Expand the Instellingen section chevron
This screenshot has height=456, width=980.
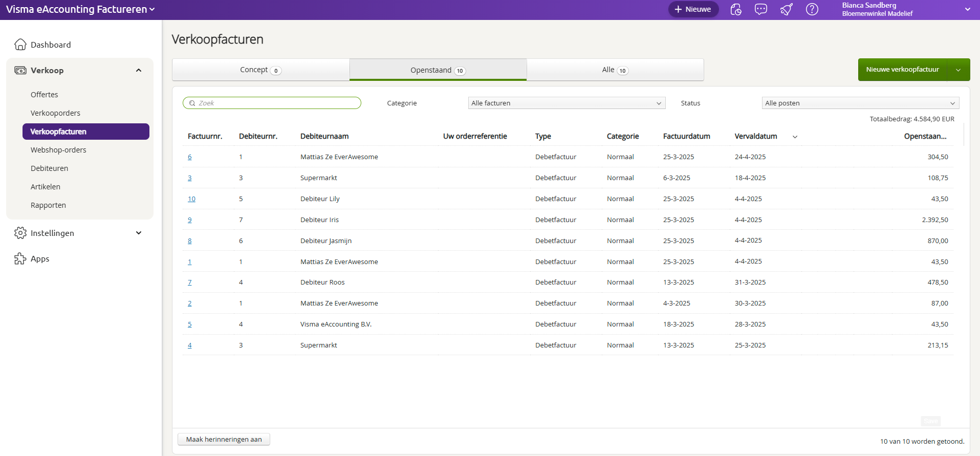pos(139,233)
